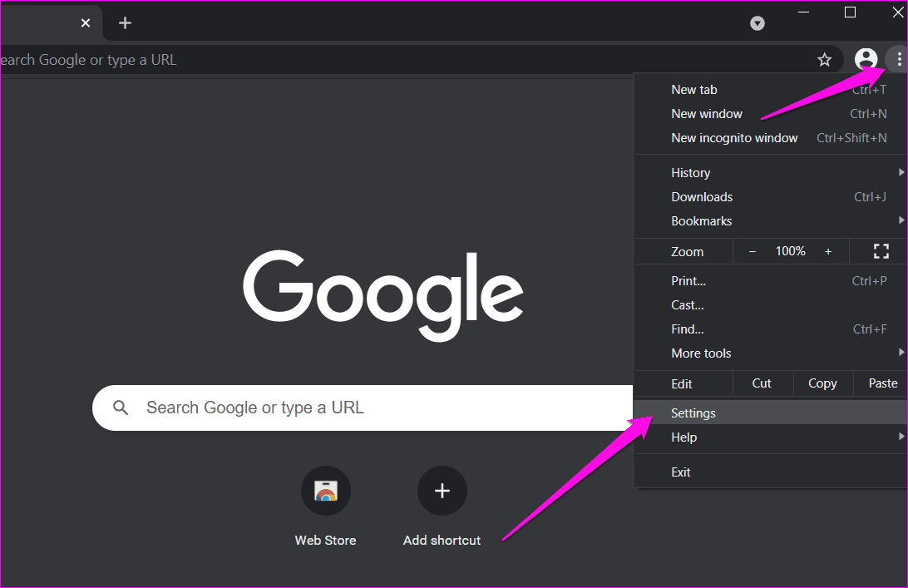Open Settings from the Chrome menu
908x588 pixels.
(771, 413)
